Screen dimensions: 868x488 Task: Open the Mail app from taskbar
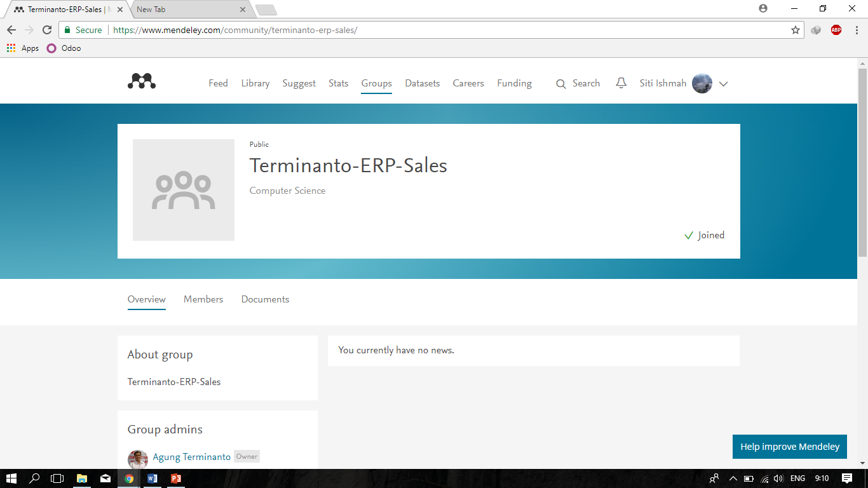point(105,478)
